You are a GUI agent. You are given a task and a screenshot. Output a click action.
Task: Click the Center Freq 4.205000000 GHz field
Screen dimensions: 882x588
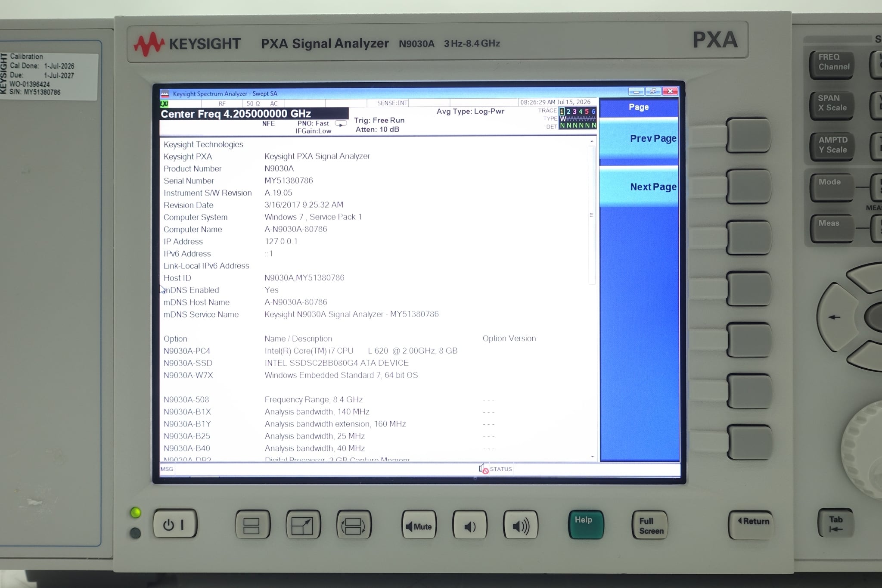(254, 114)
